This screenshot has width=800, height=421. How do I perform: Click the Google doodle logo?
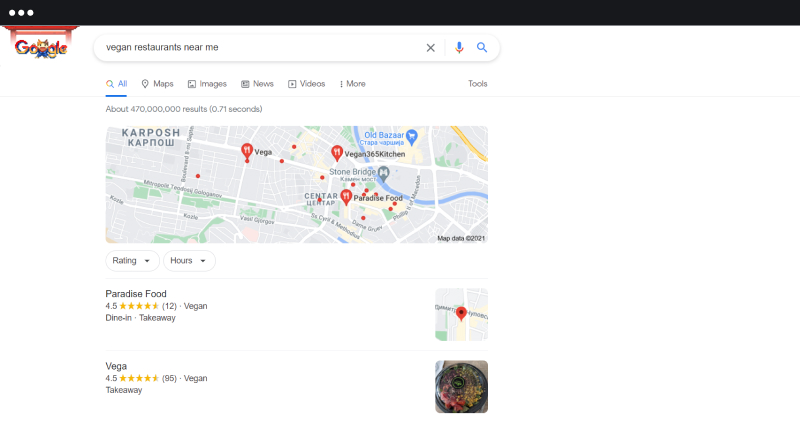coord(41,46)
